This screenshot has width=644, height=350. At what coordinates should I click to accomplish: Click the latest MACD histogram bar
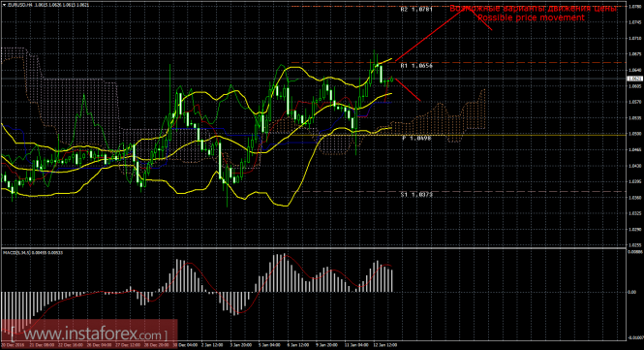coord(392,280)
